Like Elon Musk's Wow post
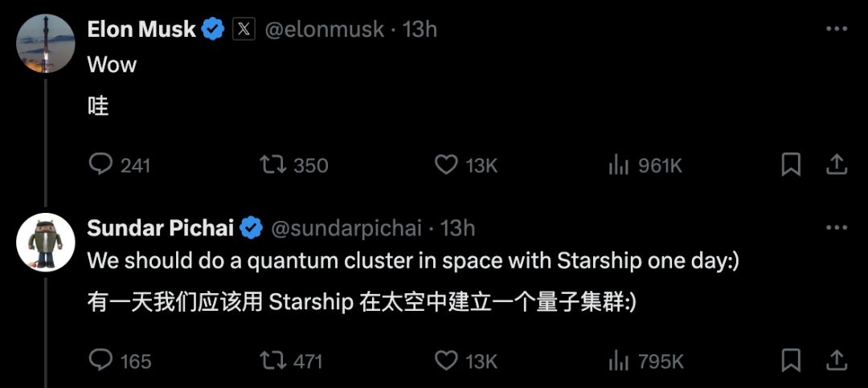868x388 pixels. [x=446, y=165]
